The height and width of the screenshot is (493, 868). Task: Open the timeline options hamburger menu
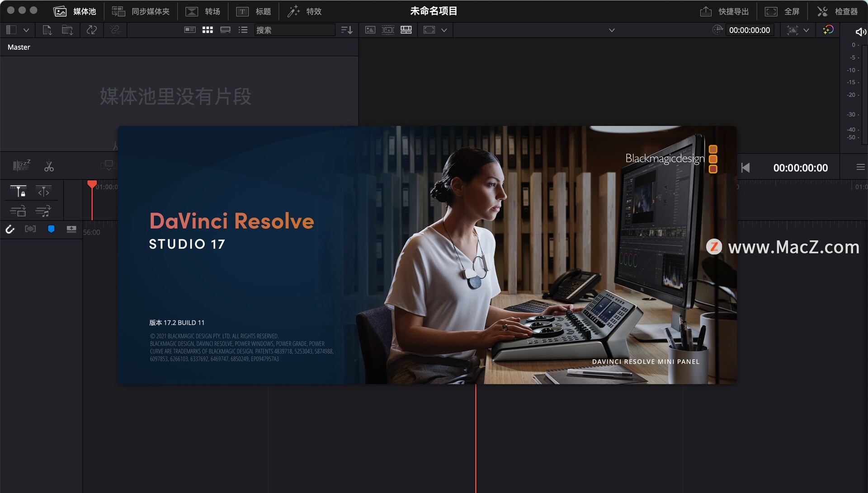860,167
